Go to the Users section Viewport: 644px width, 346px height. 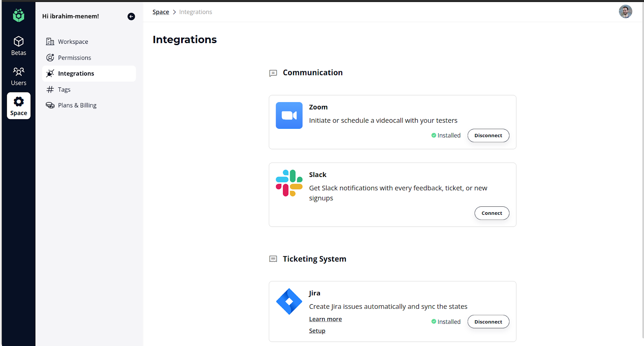[x=19, y=76]
